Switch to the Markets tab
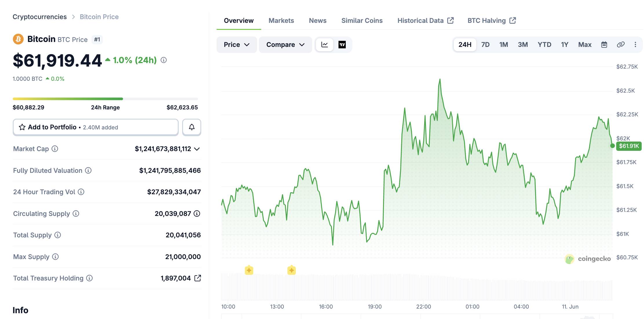Viewport: 644px width, 319px height. (281, 21)
